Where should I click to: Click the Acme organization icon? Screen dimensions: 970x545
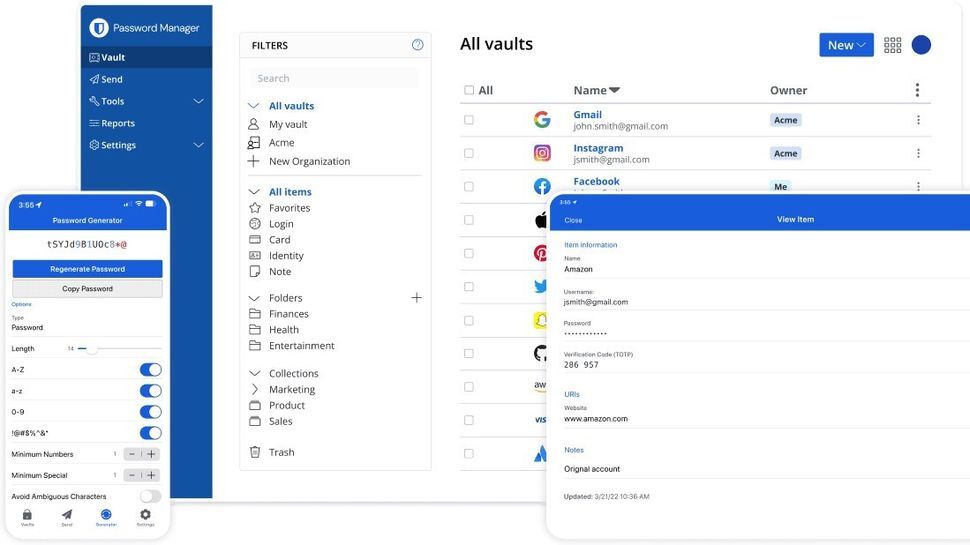[x=254, y=143]
